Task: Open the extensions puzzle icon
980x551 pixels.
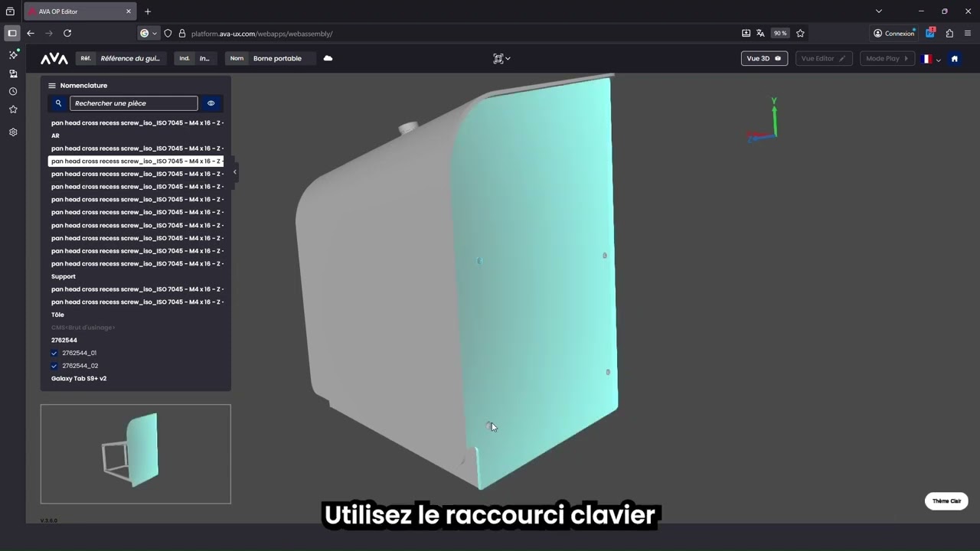Action: tap(949, 33)
